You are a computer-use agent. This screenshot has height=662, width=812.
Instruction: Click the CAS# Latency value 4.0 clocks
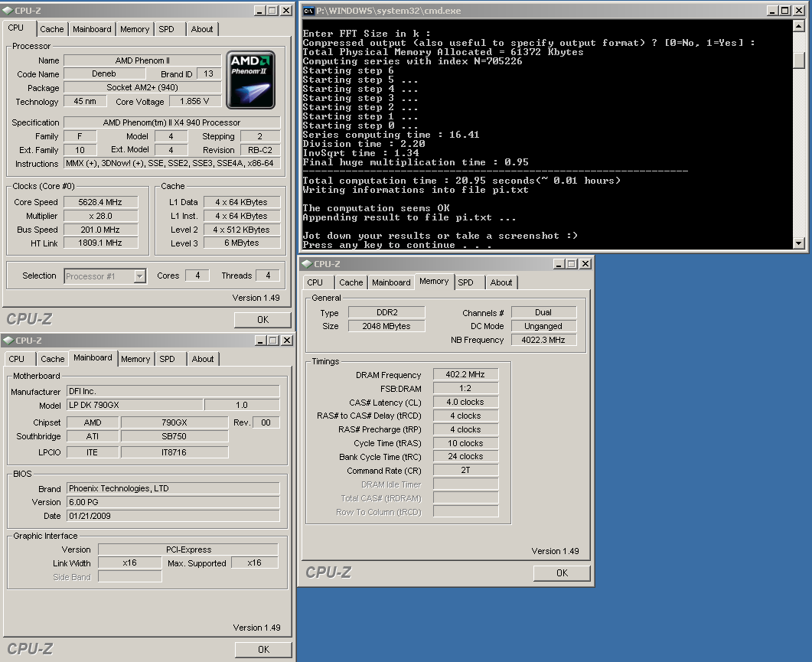point(465,402)
